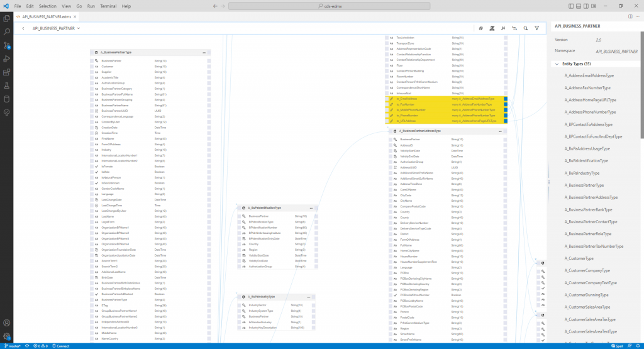This screenshot has width=644, height=349.
Task: Click the cds-edmx command center search box
Action: coord(330,6)
